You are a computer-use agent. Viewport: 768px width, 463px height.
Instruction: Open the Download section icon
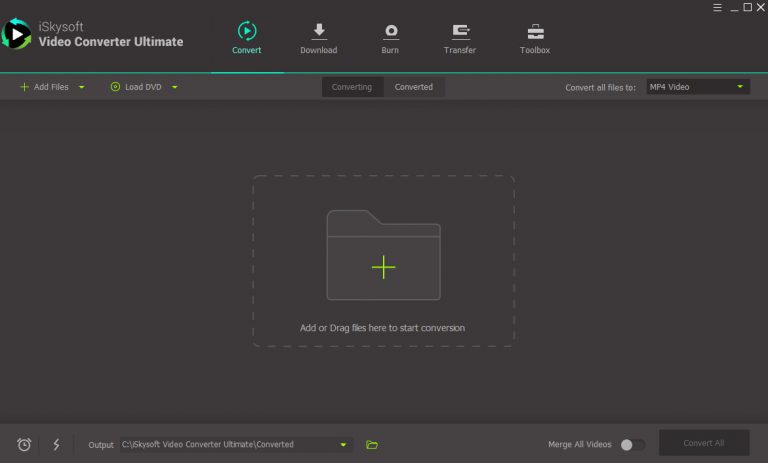[x=319, y=31]
